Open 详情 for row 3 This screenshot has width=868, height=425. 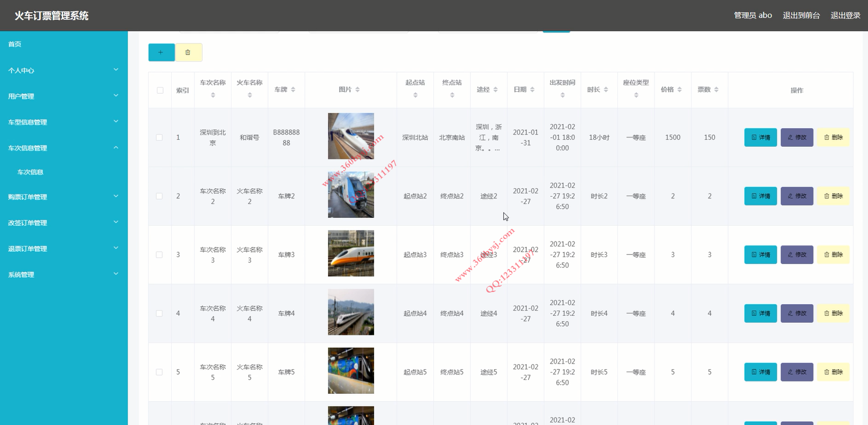click(x=760, y=255)
